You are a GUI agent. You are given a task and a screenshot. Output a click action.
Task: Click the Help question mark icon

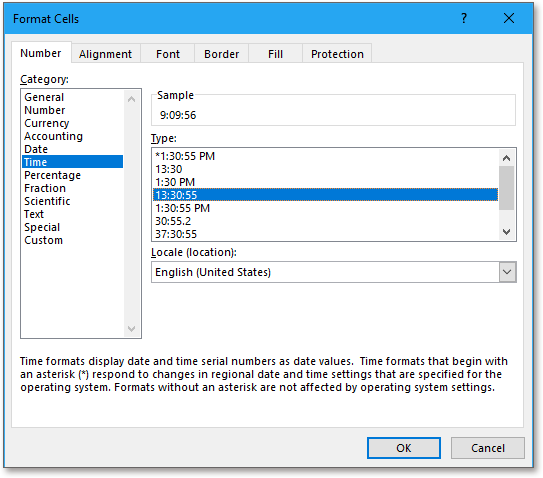(x=464, y=18)
